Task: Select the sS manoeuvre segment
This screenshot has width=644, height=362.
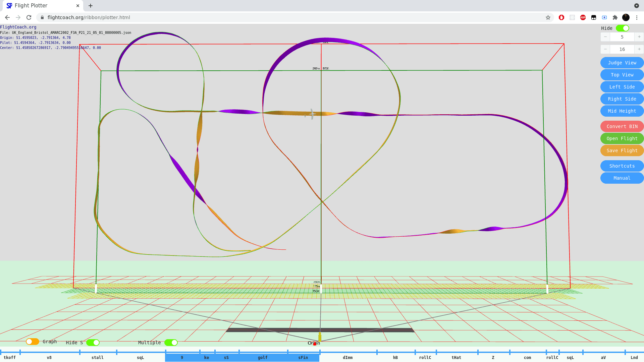Action: pos(226,357)
